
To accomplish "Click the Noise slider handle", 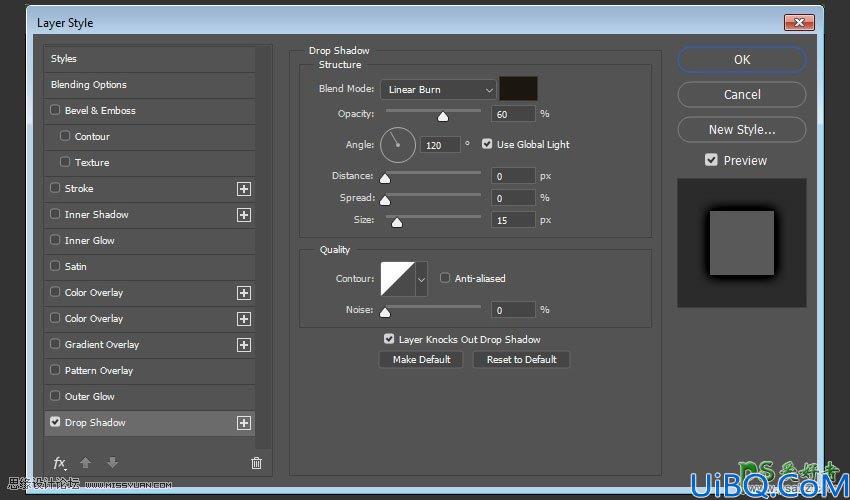I will coord(385,312).
